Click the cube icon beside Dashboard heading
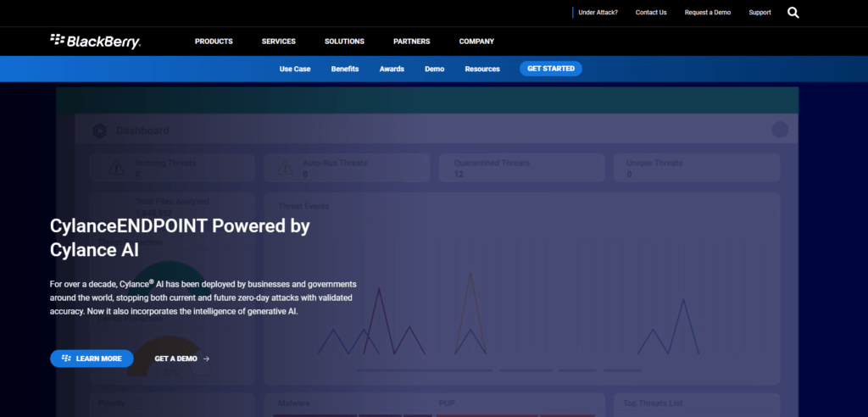This screenshot has height=417, width=868. click(x=100, y=131)
